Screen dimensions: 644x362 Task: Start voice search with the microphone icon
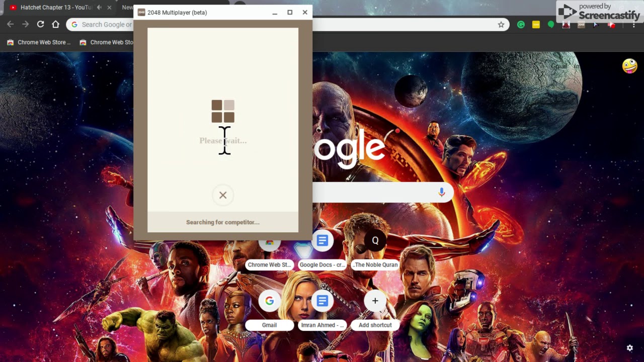click(x=441, y=192)
